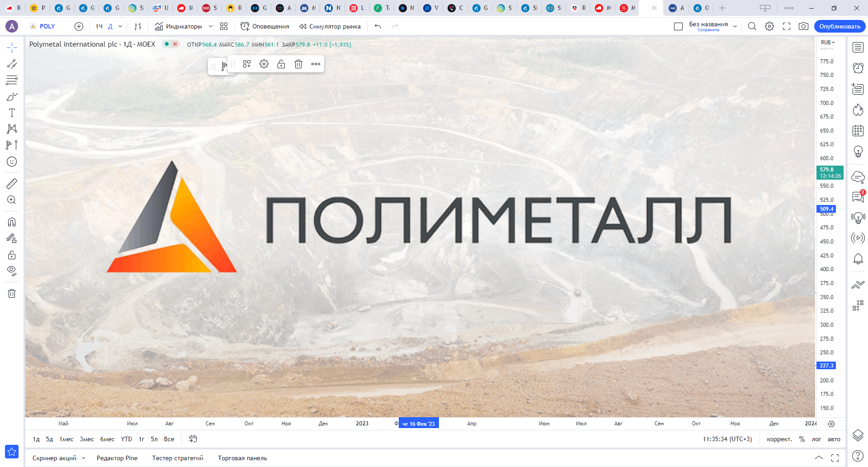
Task: Expand the layout management dropdown chevron
Action: pyautogui.click(x=735, y=26)
